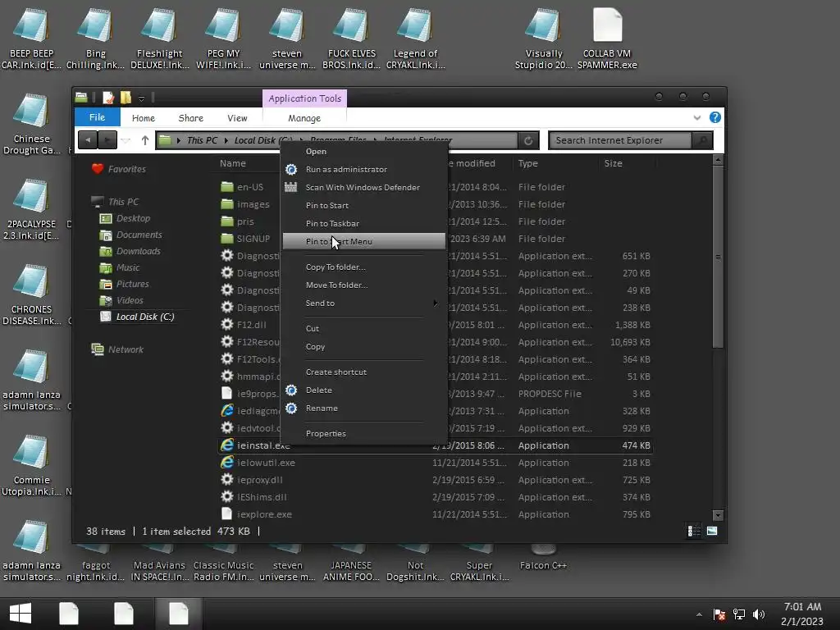Select the en-US folder icon
Viewport: 840px width, 630px height.
click(227, 187)
